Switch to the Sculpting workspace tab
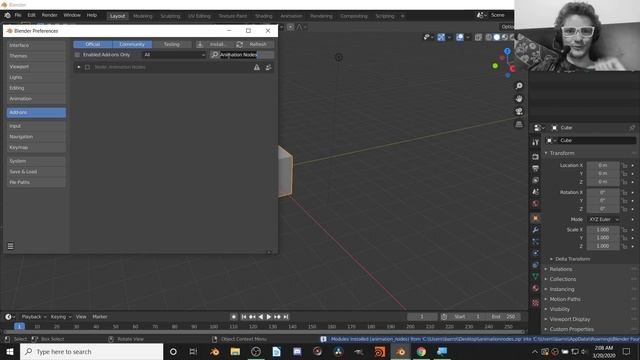The width and height of the screenshot is (640, 360). point(170,16)
